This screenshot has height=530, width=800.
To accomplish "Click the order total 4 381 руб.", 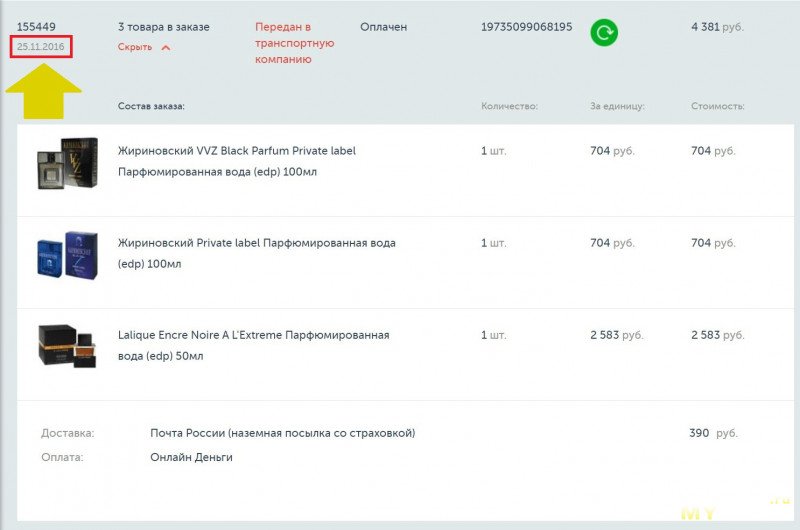I will pyautogui.click(x=717, y=27).
